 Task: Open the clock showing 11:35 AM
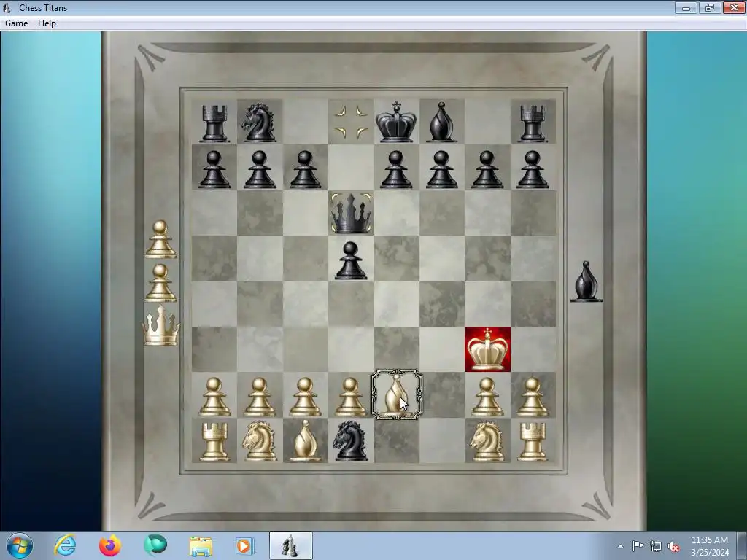tap(710, 546)
